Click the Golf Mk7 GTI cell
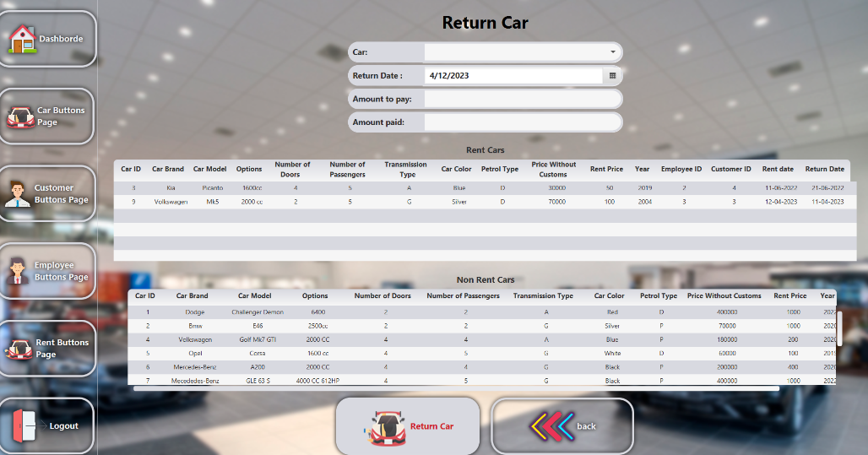This screenshot has height=455, width=868. click(258, 340)
